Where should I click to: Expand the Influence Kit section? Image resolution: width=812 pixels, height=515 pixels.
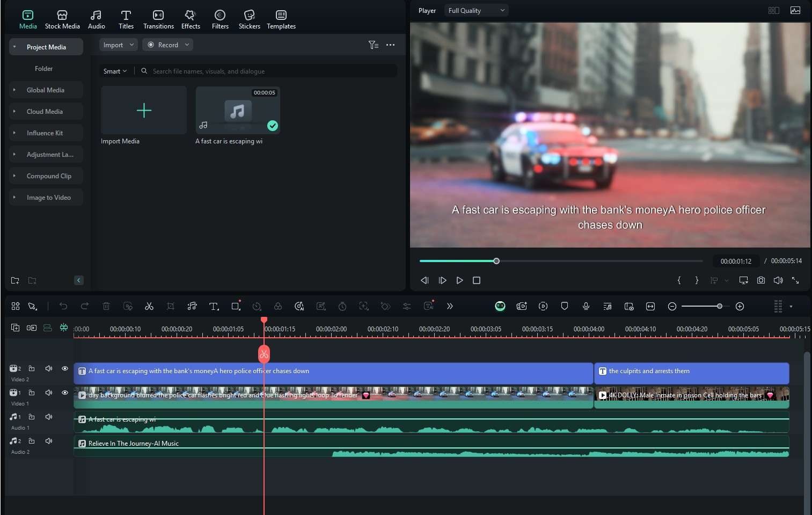14,133
